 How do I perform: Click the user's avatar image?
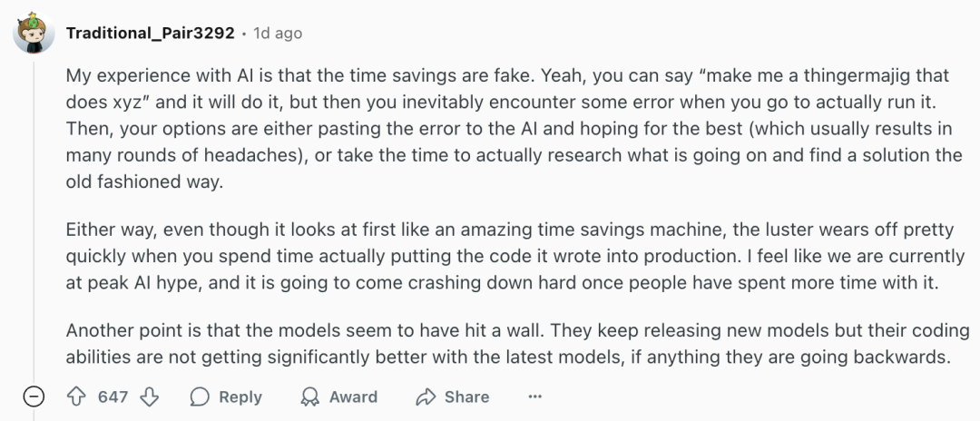pyautogui.click(x=33, y=33)
